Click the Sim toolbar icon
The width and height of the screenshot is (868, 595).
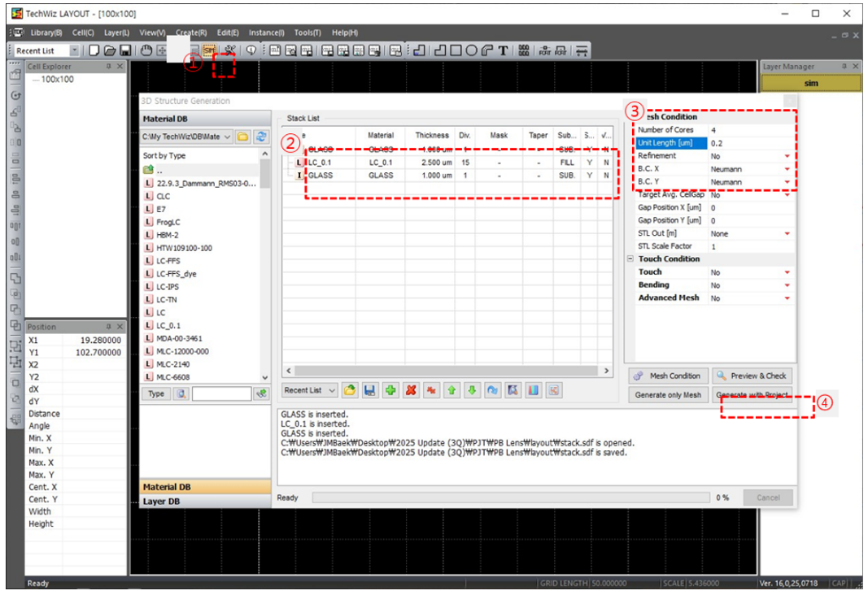coord(209,50)
